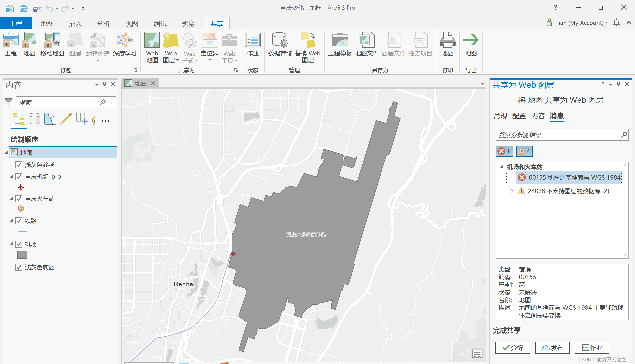The image size is (635, 364).
Task: Select List By Data Source cylinder icon
Action: pos(34,119)
